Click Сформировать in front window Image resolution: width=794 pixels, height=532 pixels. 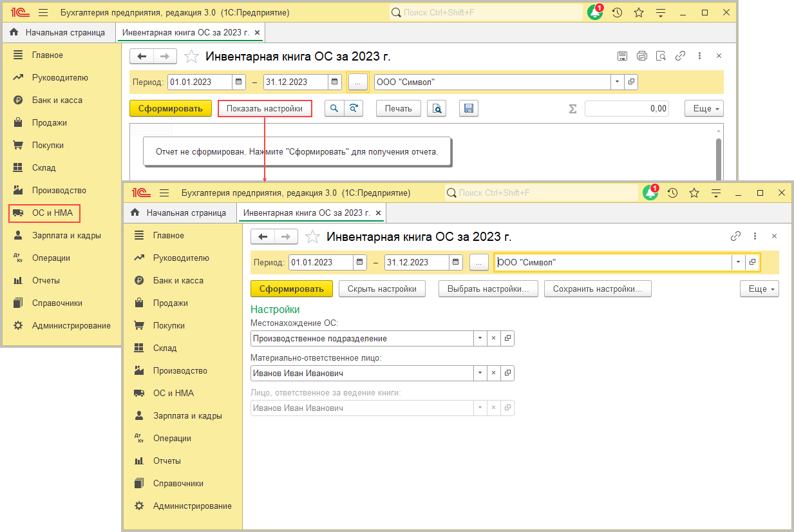pos(292,289)
